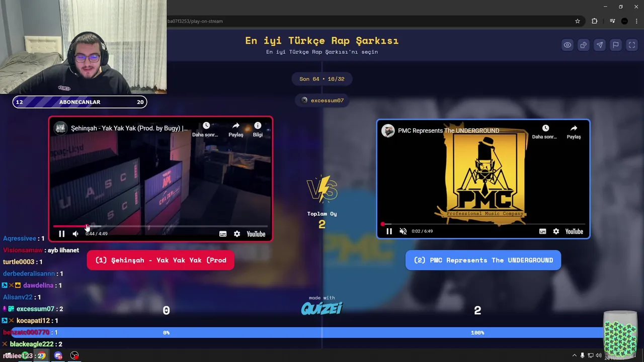
Task: Click the flag report icon
Action: [616, 45]
